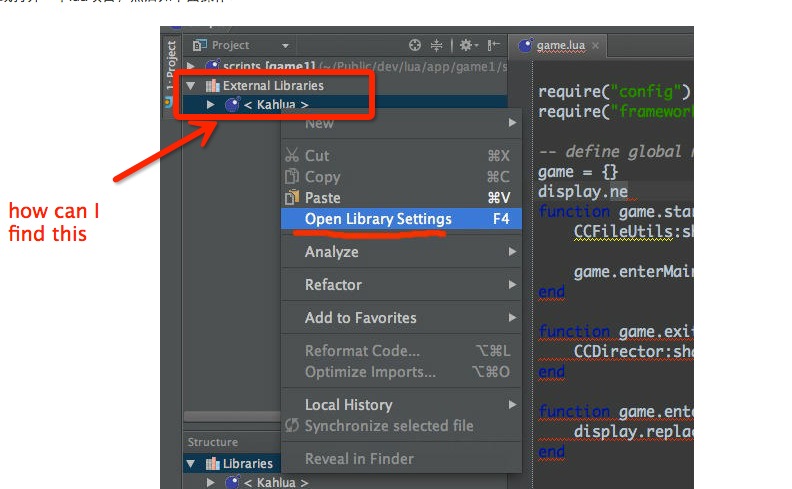The width and height of the screenshot is (792, 489).
Task: Open the Refactor submenu
Action: pos(401,284)
